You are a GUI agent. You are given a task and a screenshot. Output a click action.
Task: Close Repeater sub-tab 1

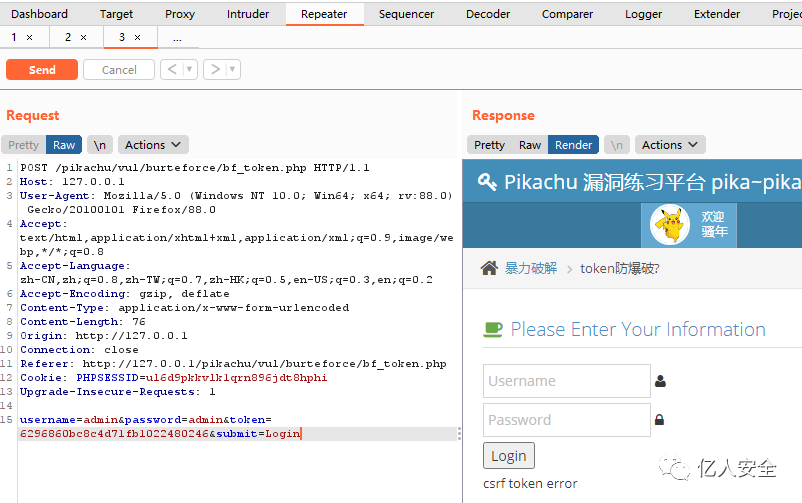point(30,37)
